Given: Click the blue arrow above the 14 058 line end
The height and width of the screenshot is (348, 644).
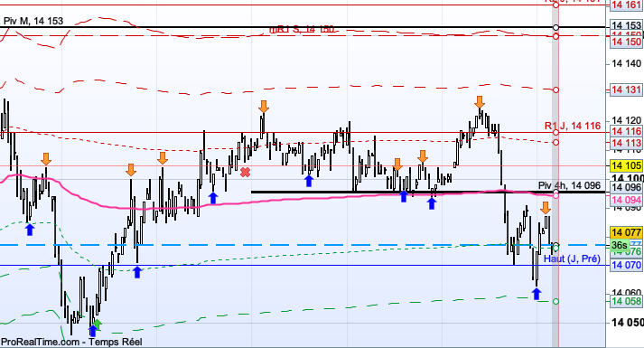Looking at the screenshot, I should (537, 294).
